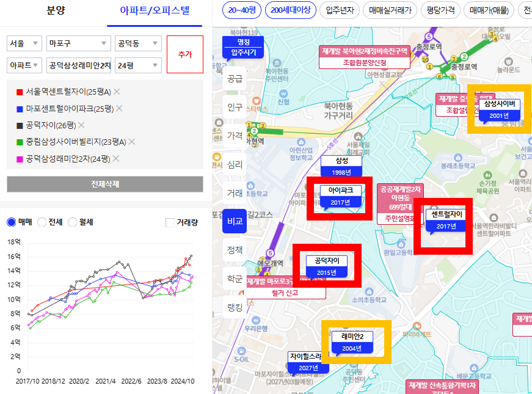Image resolution: width=532 pixels, height=394 pixels.
Task: Open the 아파트 property type dropdown
Action: tap(24, 65)
